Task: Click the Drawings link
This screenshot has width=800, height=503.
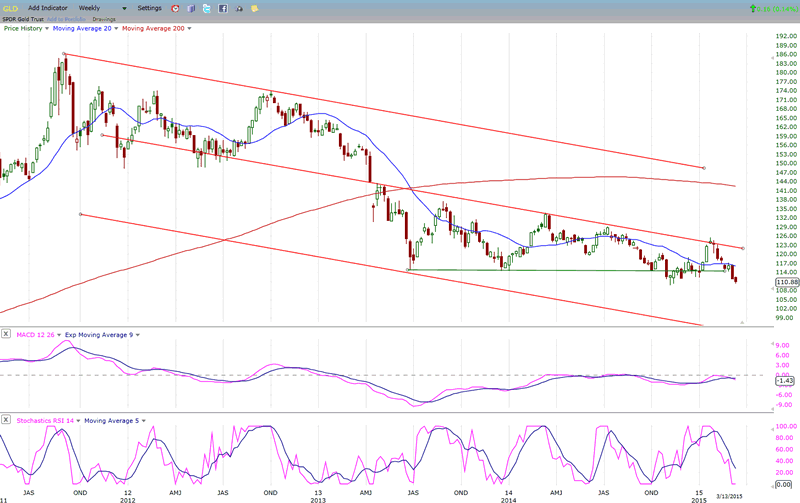Action: [x=103, y=19]
